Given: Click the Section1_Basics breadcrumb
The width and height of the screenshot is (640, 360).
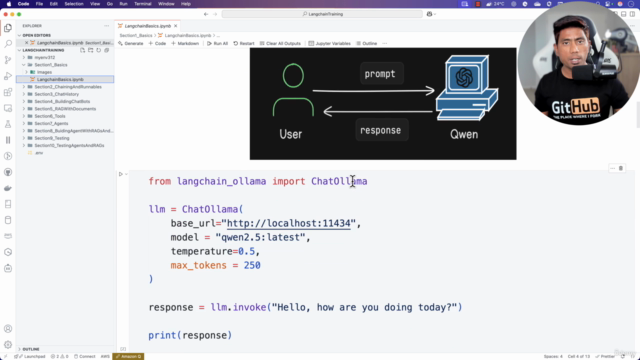Looking at the screenshot, I should click(x=136, y=36).
